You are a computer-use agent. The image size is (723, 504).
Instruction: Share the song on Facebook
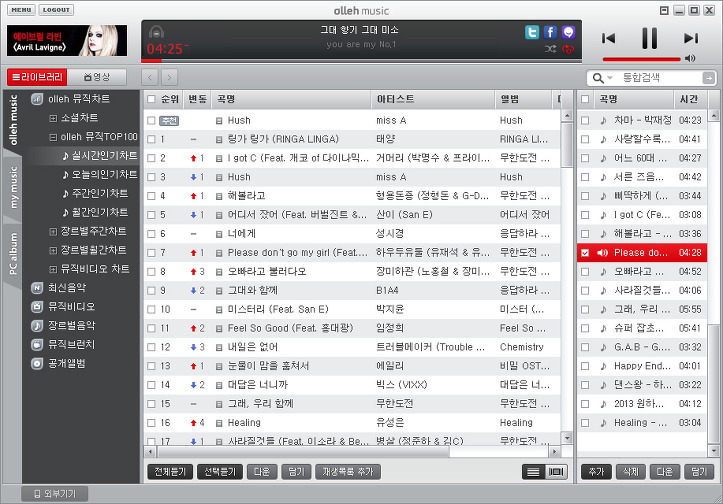(550, 32)
